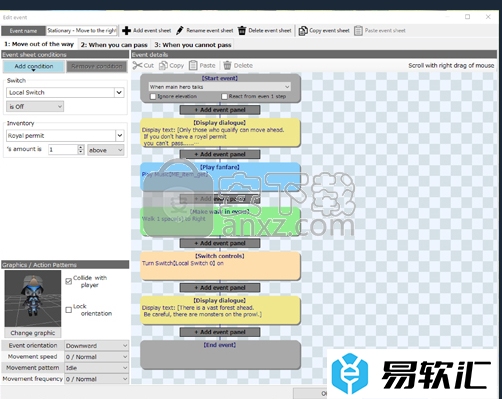This screenshot has height=399, width=502.
Task: Open the 'above' comparison dropdown
Action: tap(106, 150)
